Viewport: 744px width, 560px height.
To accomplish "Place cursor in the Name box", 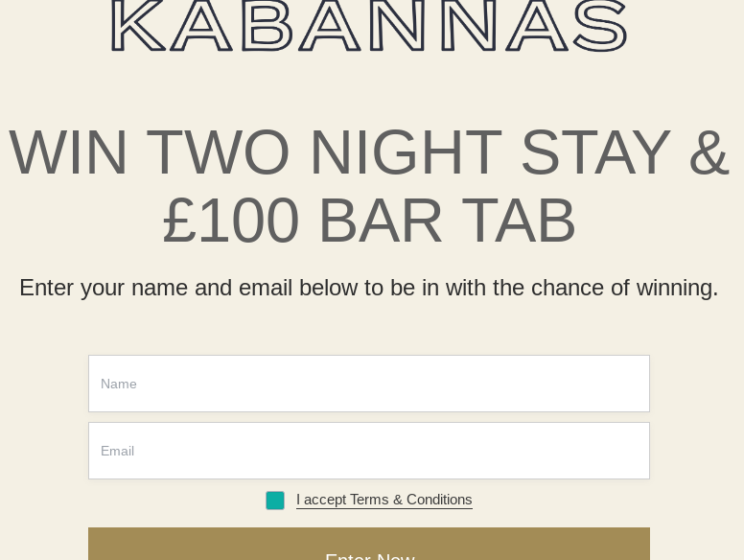I will click(x=369, y=384).
